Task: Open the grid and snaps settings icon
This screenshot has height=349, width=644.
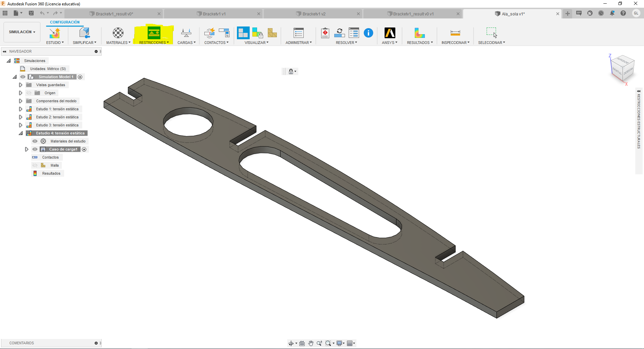Action: tap(350, 343)
